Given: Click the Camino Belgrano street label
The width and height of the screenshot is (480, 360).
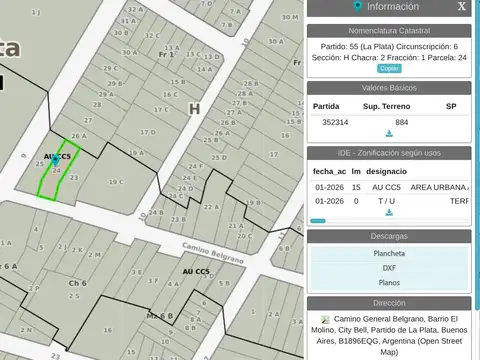Looking at the screenshot, I should pyautogui.click(x=213, y=253).
